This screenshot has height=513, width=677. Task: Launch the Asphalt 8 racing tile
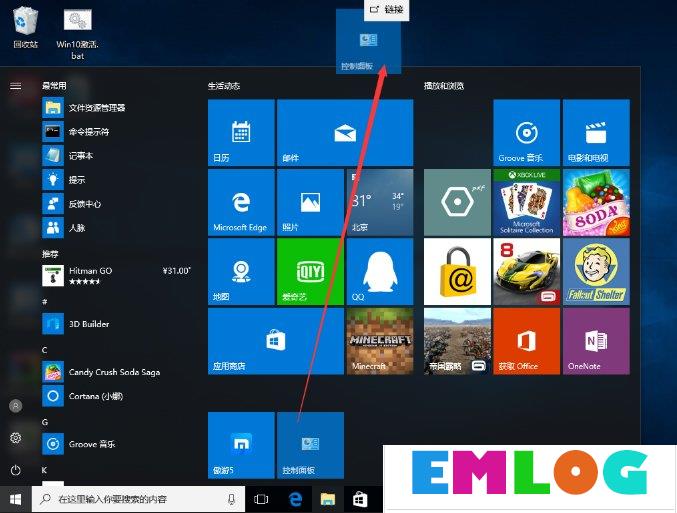526,272
